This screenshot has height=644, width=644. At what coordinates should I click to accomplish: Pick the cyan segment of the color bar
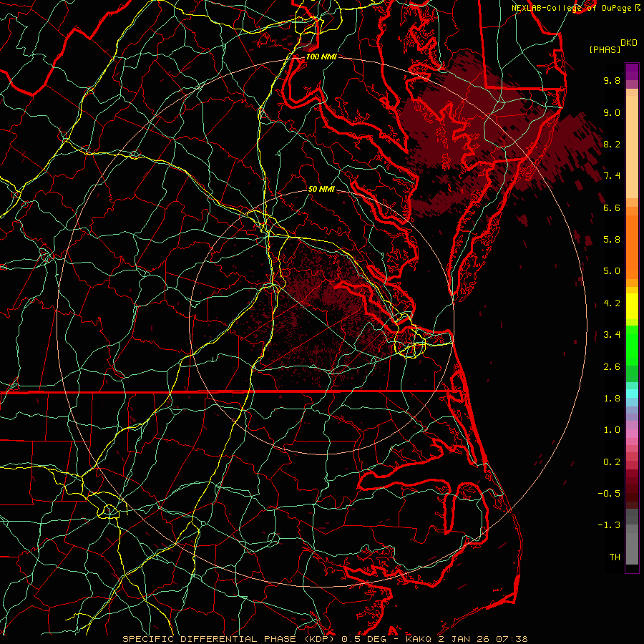(632, 394)
